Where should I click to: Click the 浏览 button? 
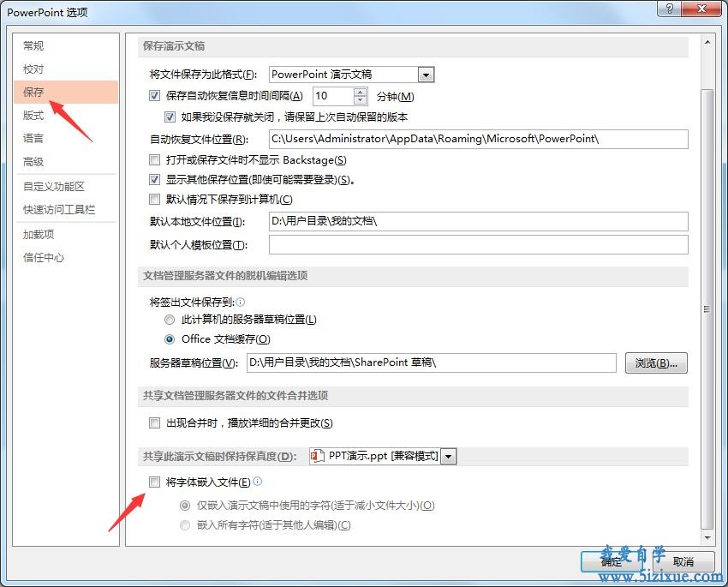point(656,362)
